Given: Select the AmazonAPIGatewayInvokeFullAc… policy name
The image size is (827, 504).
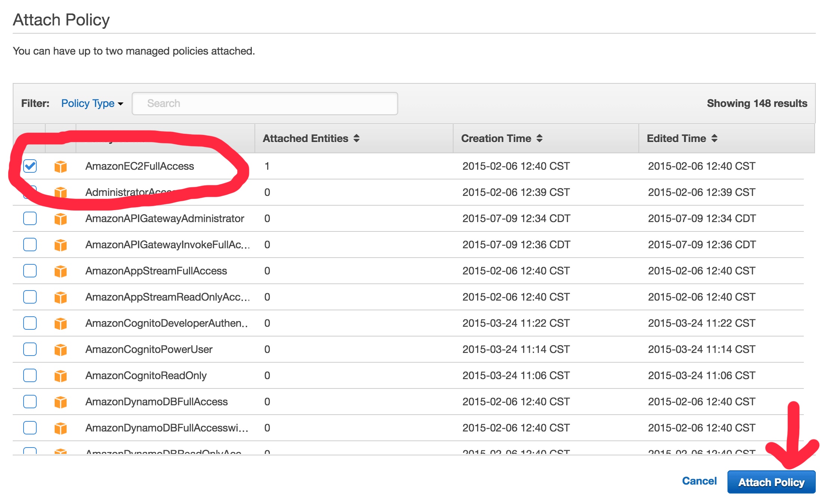Looking at the screenshot, I should click(x=168, y=245).
